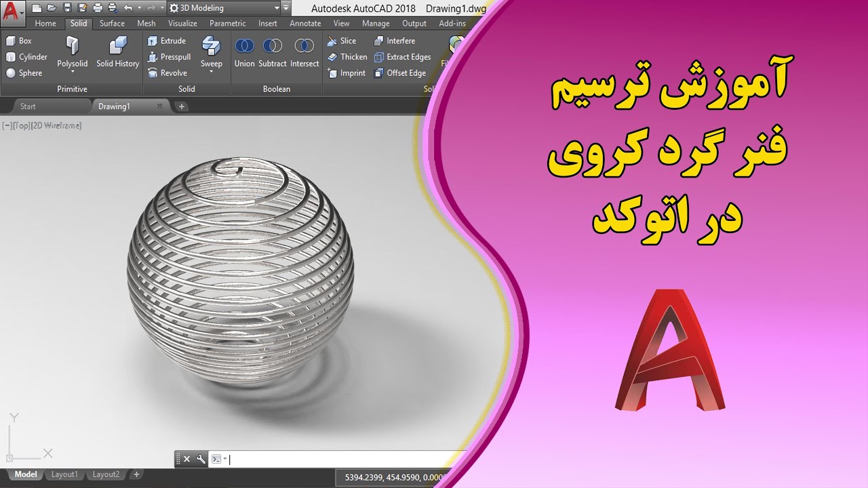This screenshot has width=868, height=488.
Task: Click the Plot printer icon
Action: click(x=97, y=8)
